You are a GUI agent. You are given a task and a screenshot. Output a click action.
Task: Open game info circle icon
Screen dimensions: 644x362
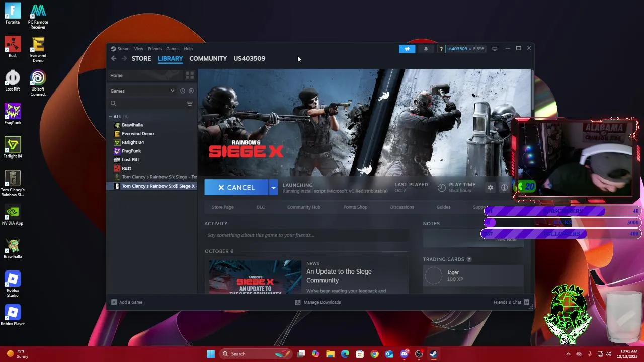(x=504, y=187)
